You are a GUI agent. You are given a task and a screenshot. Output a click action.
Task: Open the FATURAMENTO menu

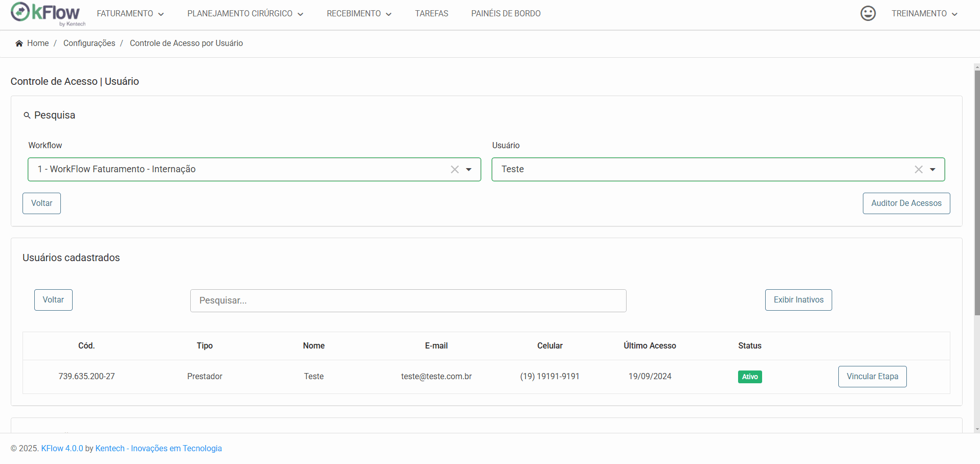(130, 14)
